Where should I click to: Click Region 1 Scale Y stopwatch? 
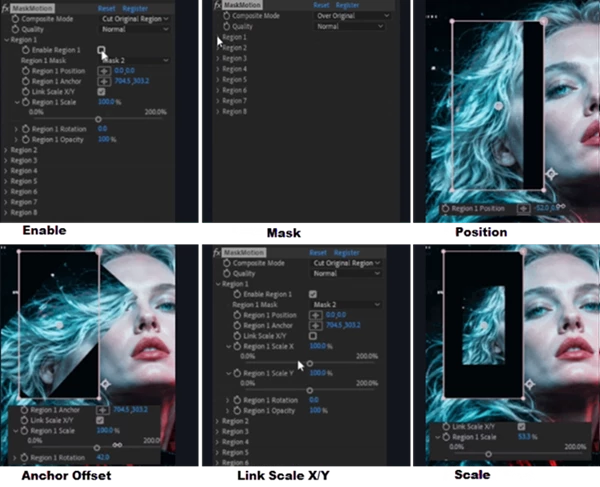coord(237,373)
